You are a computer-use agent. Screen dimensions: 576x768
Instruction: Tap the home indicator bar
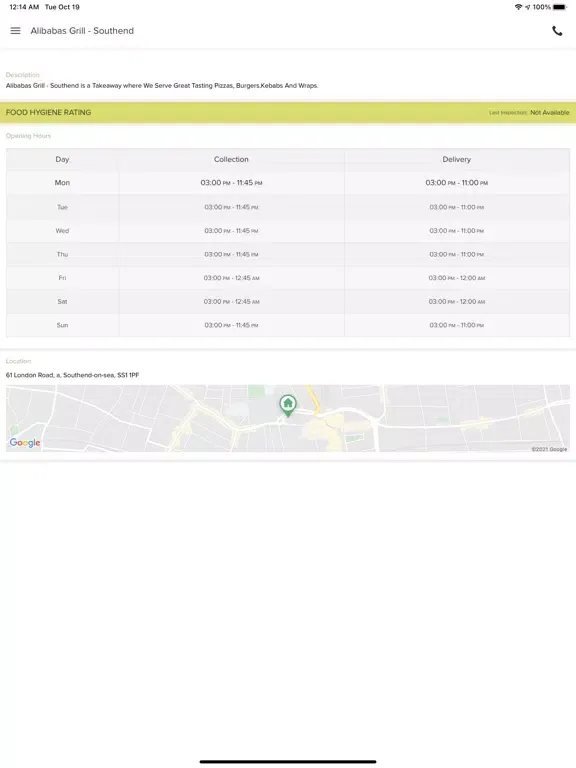[288, 762]
